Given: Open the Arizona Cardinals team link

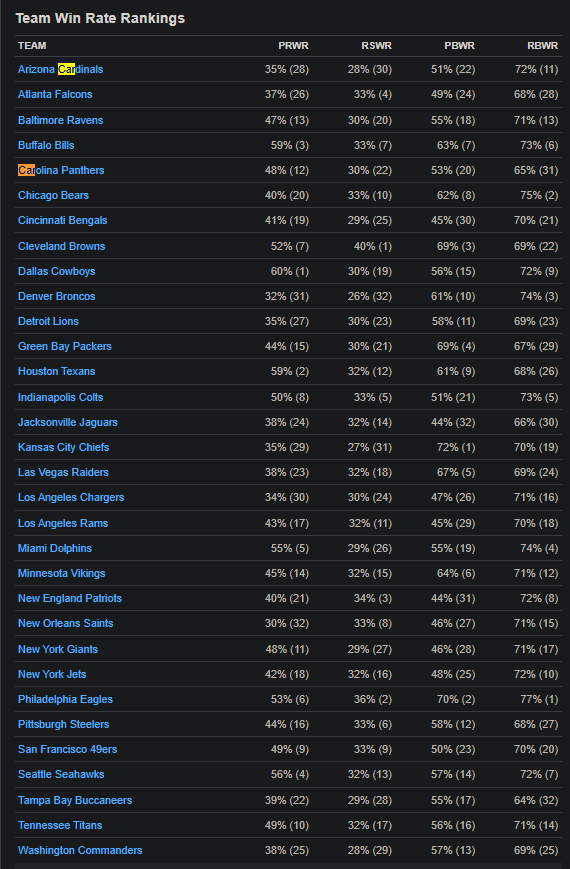Looking at the screenshot, I should point(60,69).
